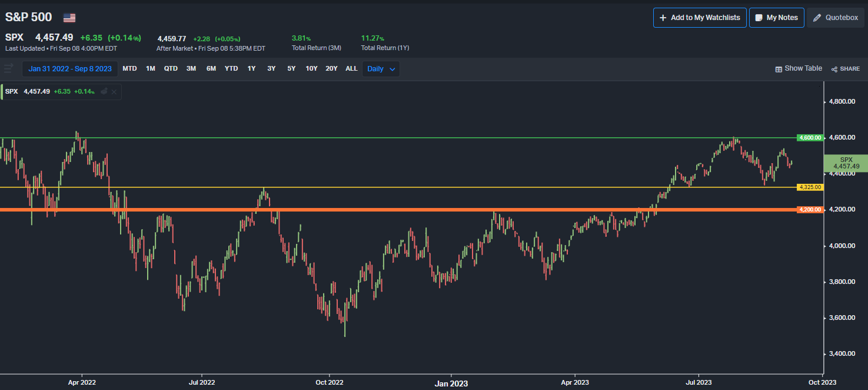Select the 1M time range
Screen dimensions: 868x390
click(x=151, y=69)
